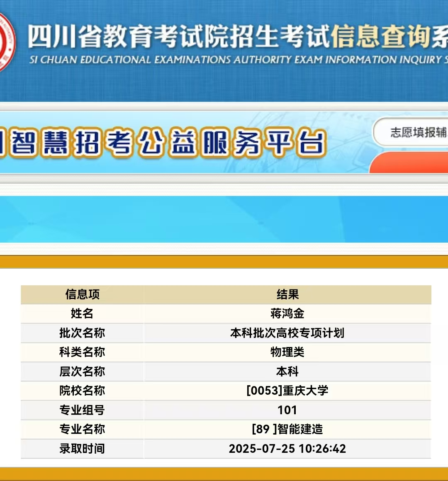This screenshot has width=448, height=481.
Task: Click the 录取时间 label cell
Action: tap(82, 449)
